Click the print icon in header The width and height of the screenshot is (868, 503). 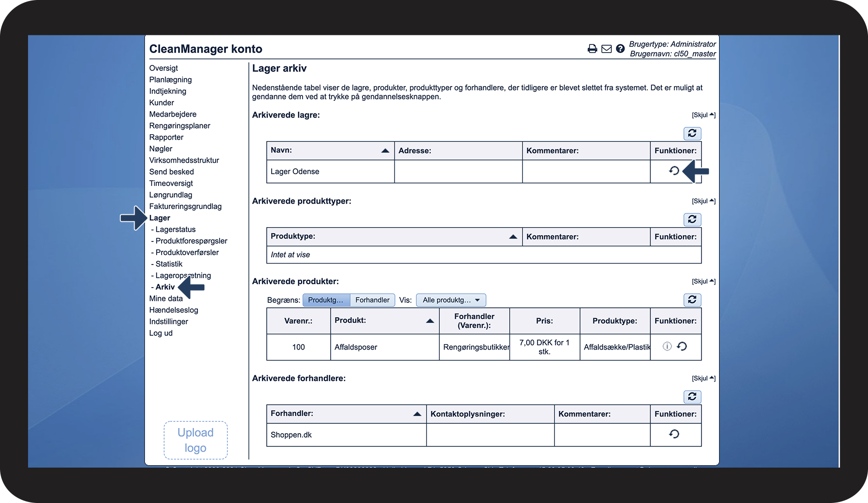(x=592, y=49)
